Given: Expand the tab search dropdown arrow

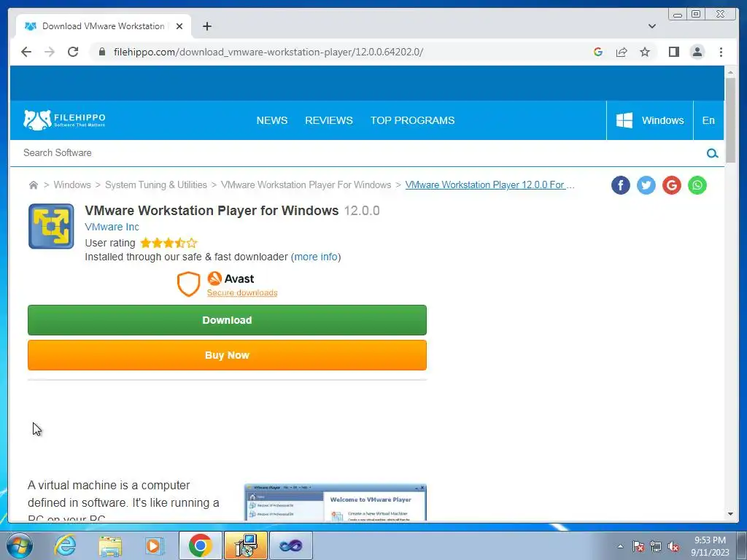Looking at the screenshot, I should (651, 26).
